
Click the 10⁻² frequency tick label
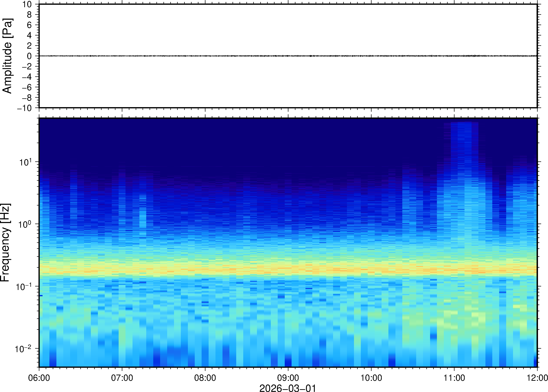23,349
